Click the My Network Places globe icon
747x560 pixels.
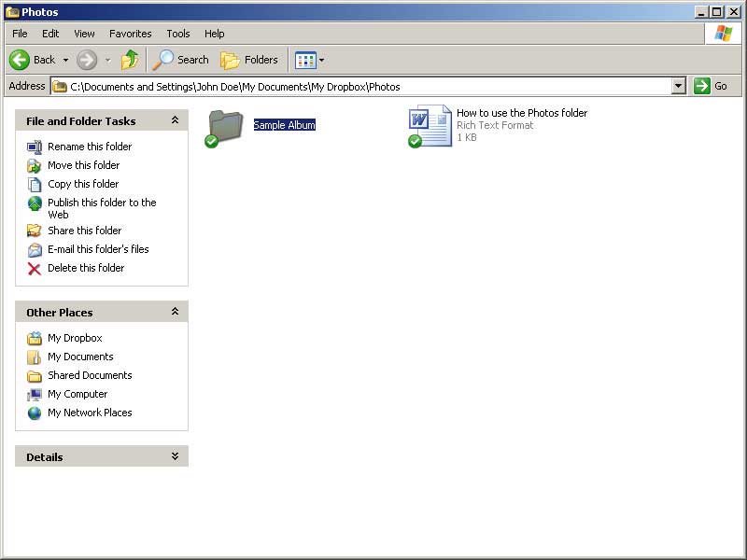(35, 413)
